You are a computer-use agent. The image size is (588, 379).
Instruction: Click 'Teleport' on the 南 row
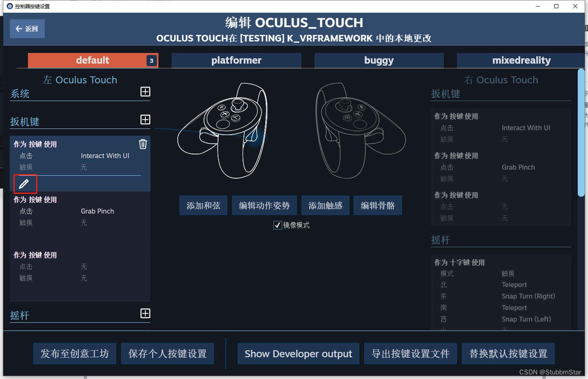click(514, 308)
